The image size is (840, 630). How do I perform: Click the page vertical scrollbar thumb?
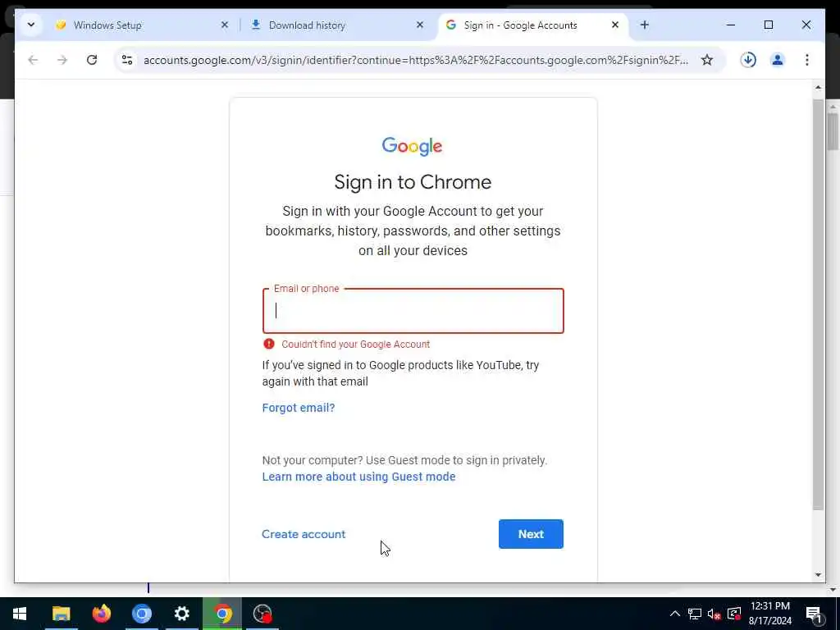coord(818,304)
